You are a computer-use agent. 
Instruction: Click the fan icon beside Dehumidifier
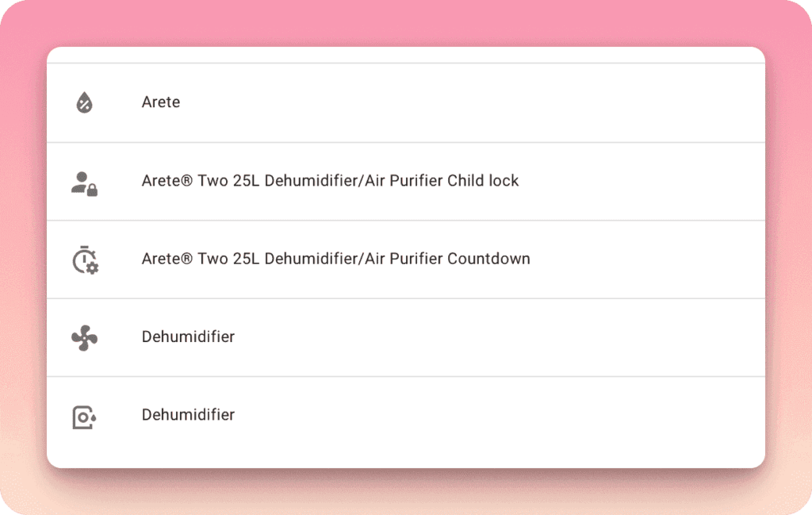pyautogui.click(x=84, y=339)
